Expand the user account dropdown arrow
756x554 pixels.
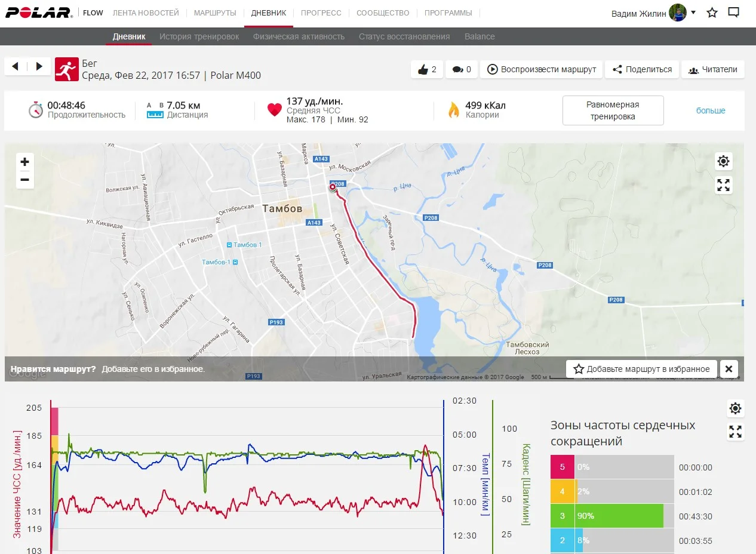click(693, 13)
